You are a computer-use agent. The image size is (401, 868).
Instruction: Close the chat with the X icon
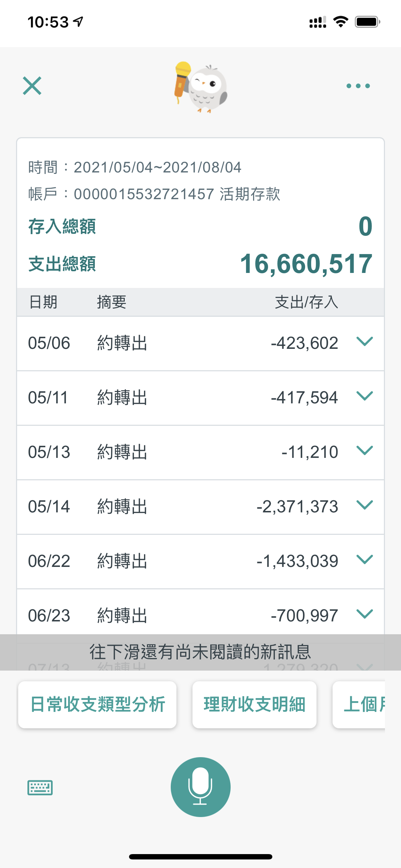[32, 86]
